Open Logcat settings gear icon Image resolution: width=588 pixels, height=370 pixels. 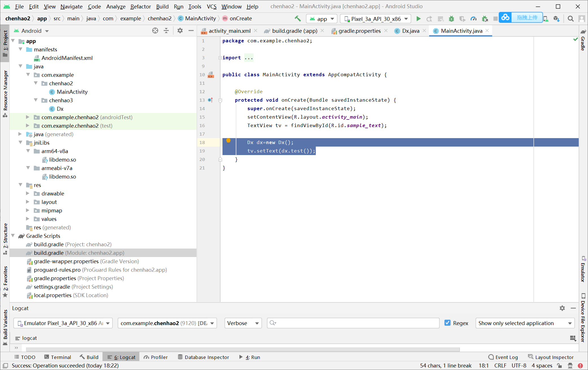pyautogui.click(x=562, y=308)
